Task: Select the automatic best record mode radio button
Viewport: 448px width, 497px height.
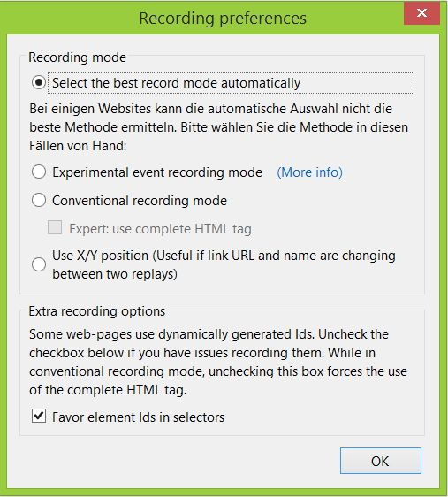Action: [x=39, y=83]
